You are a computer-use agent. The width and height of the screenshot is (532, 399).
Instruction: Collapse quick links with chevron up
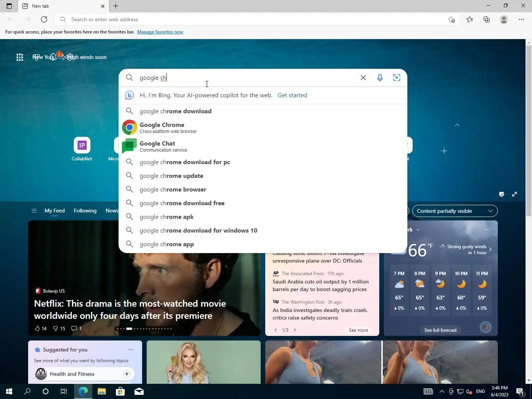pos(457,125)
